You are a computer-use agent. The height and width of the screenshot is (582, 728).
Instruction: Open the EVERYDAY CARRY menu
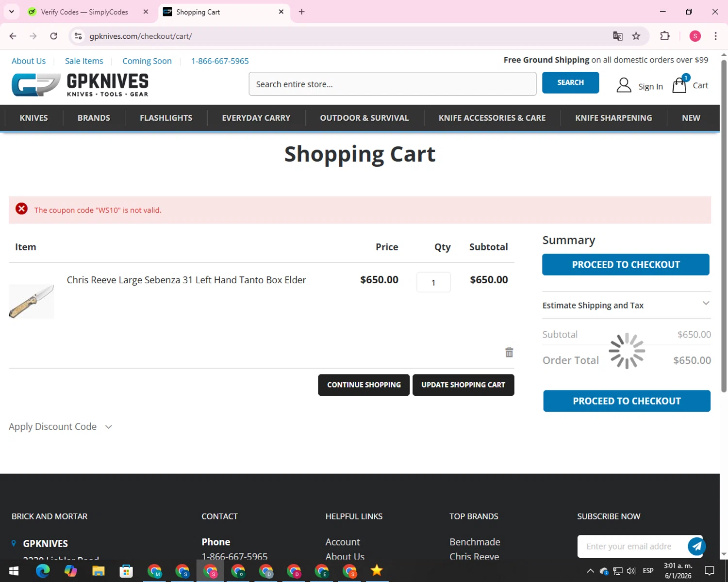click(256, 118)
